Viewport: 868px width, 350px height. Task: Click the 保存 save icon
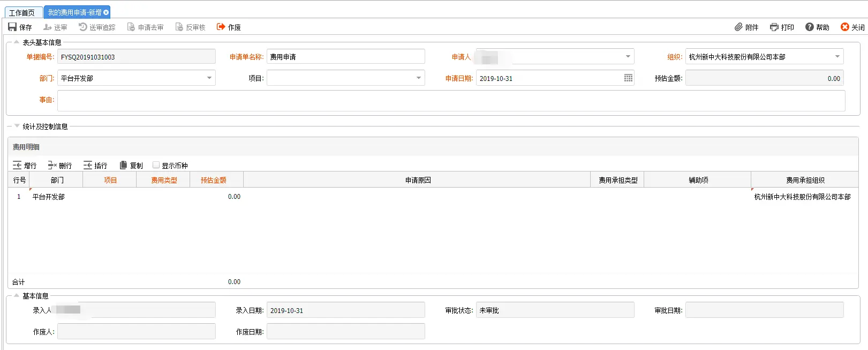12,27
